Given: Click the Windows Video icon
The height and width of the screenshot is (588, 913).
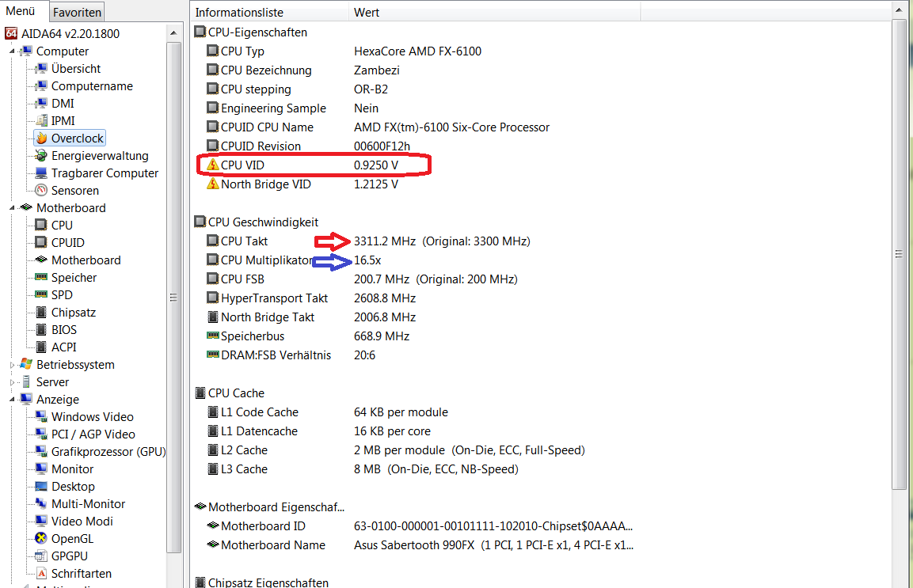Looking at the screenshot, I should click(x=41, y=417).
